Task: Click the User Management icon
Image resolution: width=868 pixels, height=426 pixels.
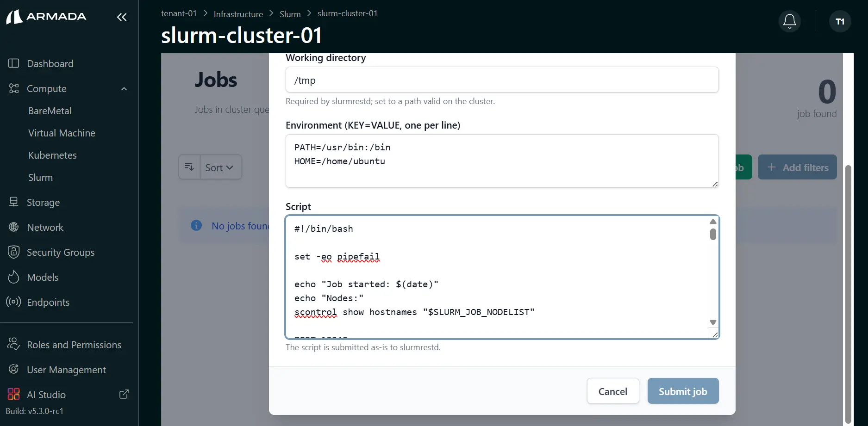Action: 14,369
